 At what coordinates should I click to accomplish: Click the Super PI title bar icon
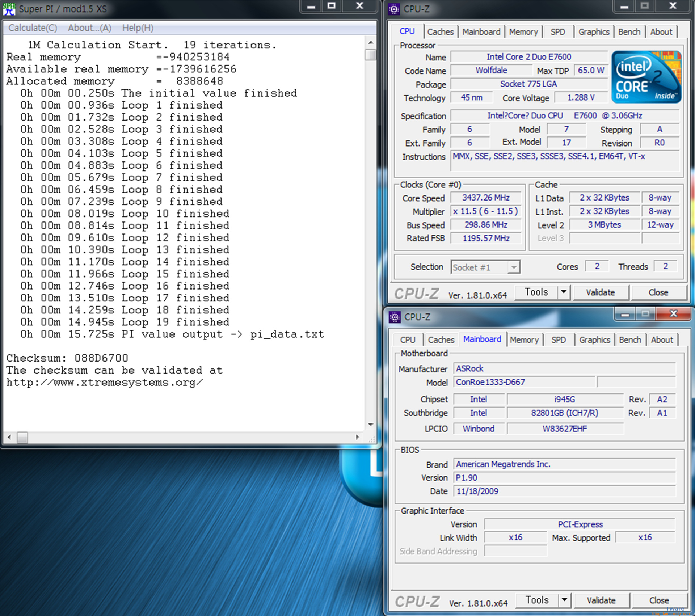coord(9,9)
